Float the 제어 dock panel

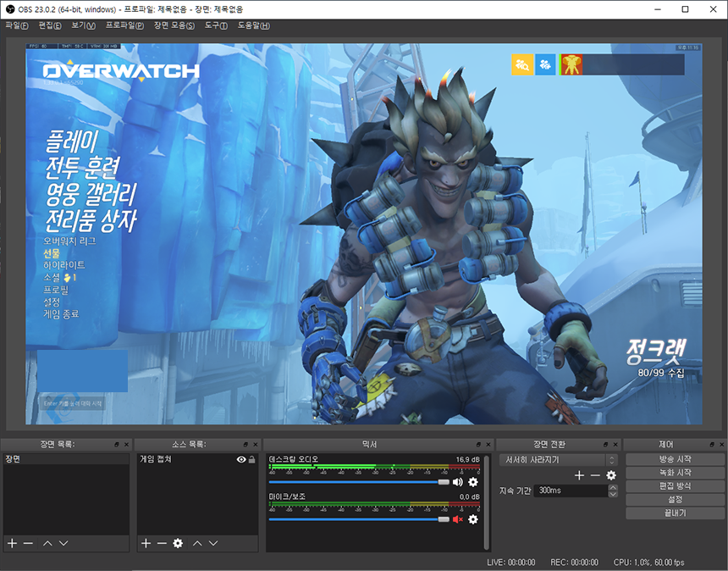pyautogui.click(x=712, y=445)
